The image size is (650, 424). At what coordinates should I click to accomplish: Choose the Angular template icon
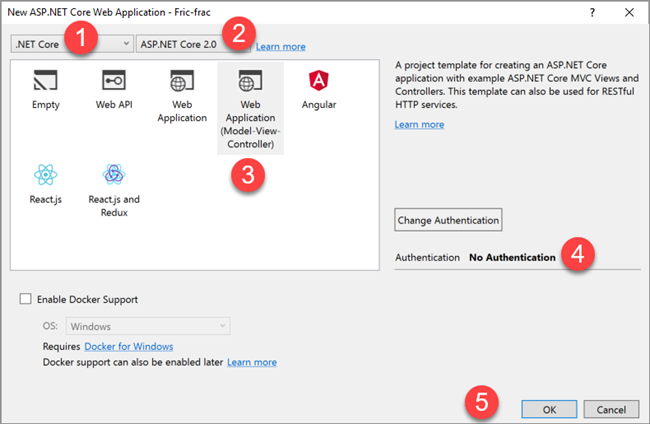pyautogui.click(x=319, y=80)
